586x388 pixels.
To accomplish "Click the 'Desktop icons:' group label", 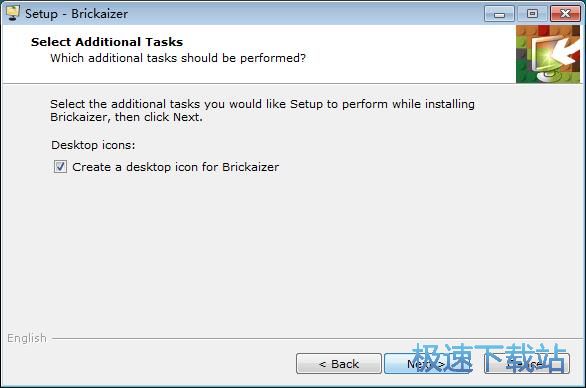I will click(x=93, y=145).
